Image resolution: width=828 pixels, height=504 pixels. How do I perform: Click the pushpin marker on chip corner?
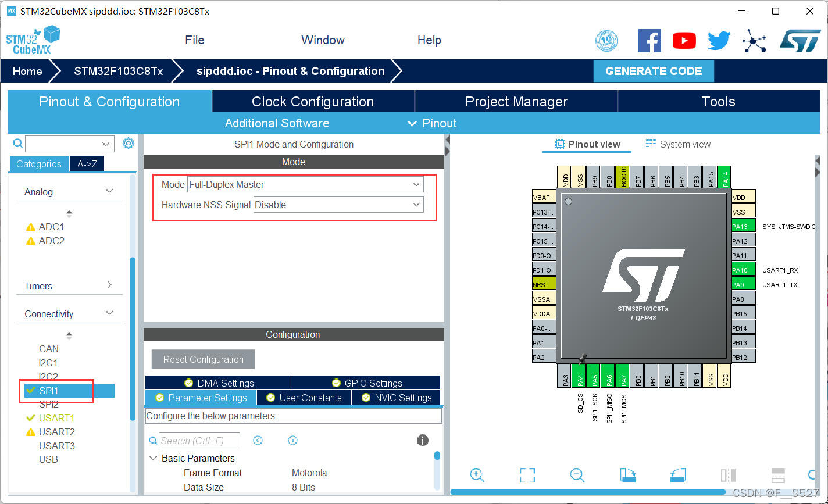coord(583,359)
